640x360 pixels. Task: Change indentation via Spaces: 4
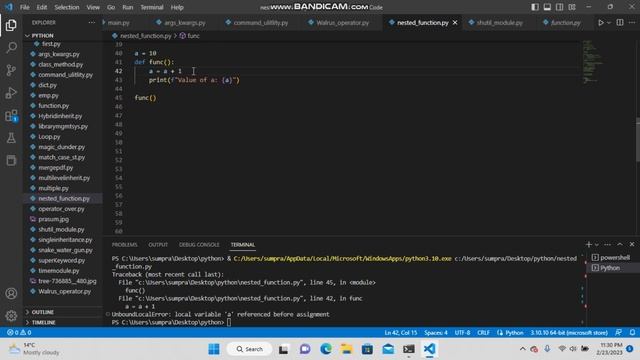436,333
